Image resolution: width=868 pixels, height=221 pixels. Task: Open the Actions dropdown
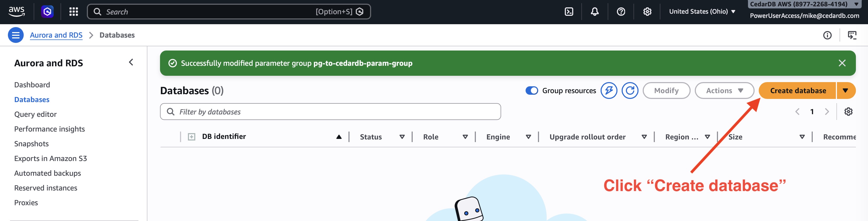724,91
